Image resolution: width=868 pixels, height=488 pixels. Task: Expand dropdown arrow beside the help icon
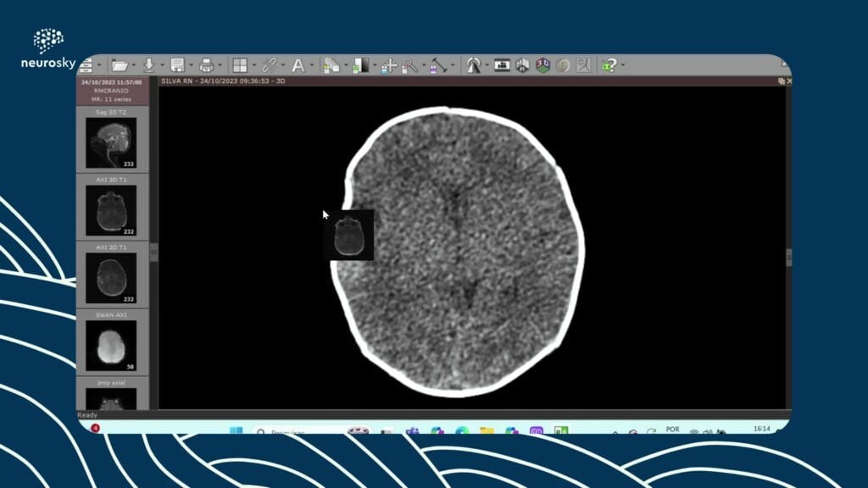click(623, 65)
